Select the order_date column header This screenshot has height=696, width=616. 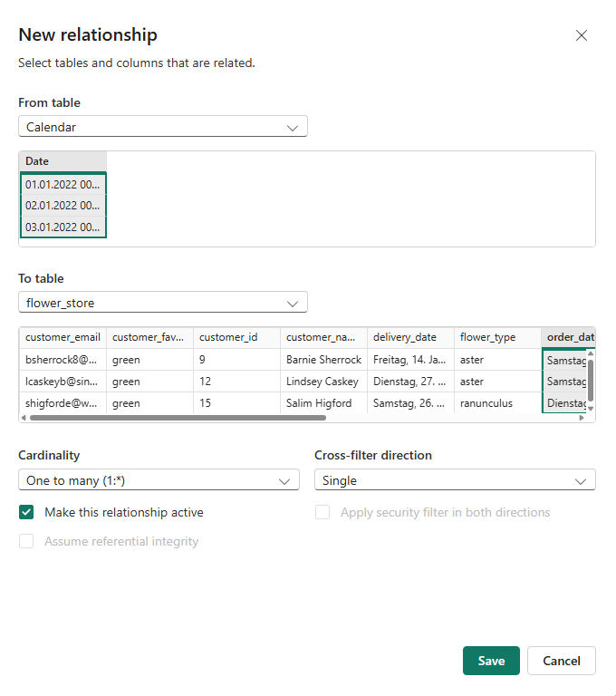click(570, 337)
